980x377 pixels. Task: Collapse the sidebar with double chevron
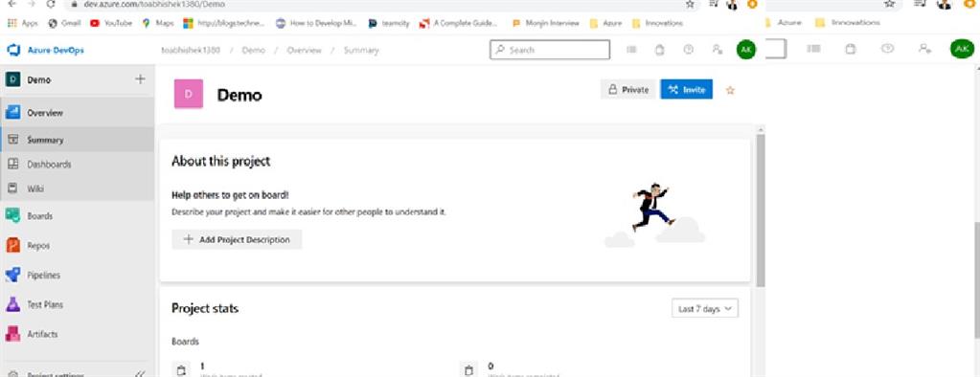click(x=140, y=374)
